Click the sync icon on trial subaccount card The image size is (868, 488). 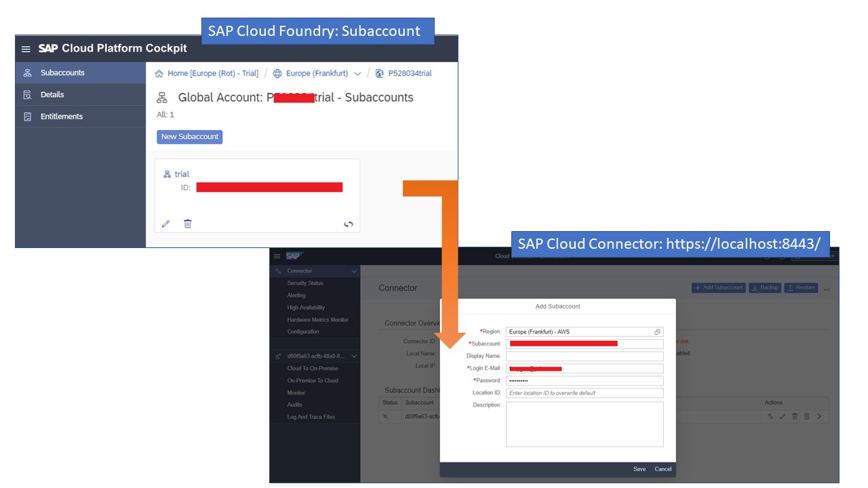click(349, 224)
